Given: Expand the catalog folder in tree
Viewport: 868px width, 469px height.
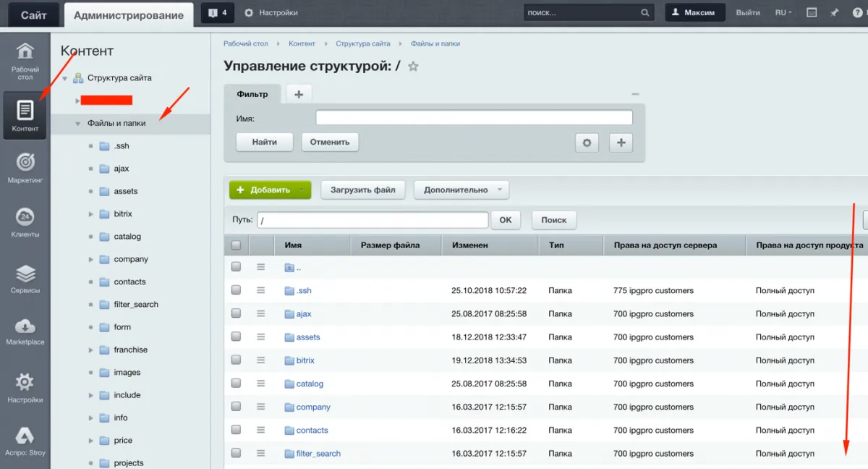Looking at the screenshot, I should click(x=90, y=237).
